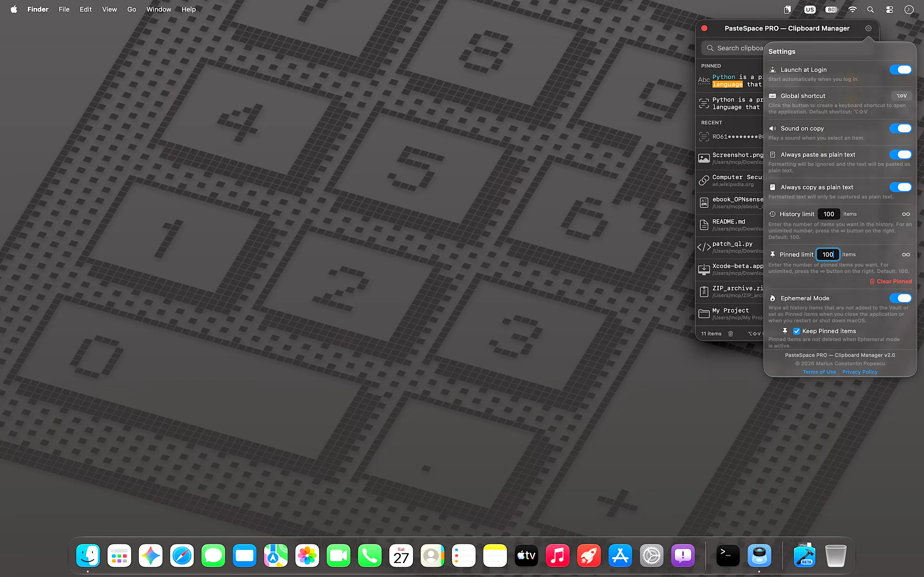The image size is (924, 577).
Task: Click the Global shortcut recorder button
Action: (902, 96)
